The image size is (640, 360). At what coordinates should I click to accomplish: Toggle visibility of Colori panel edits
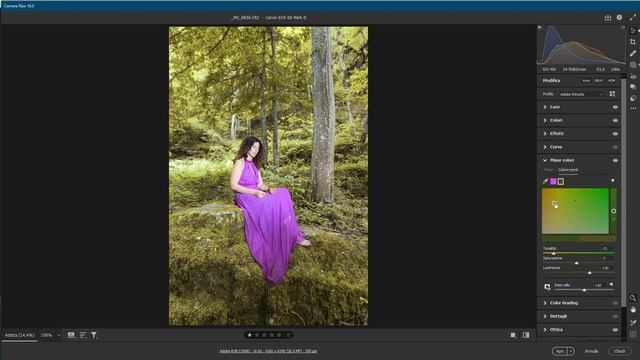click(x=615, y=120)
